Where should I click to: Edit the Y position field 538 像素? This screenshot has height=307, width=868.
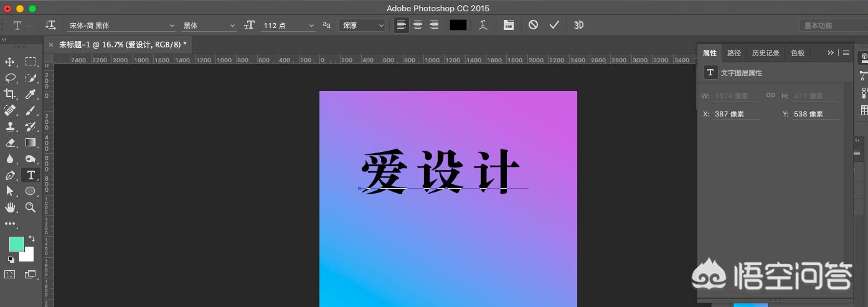coord(816,114)
